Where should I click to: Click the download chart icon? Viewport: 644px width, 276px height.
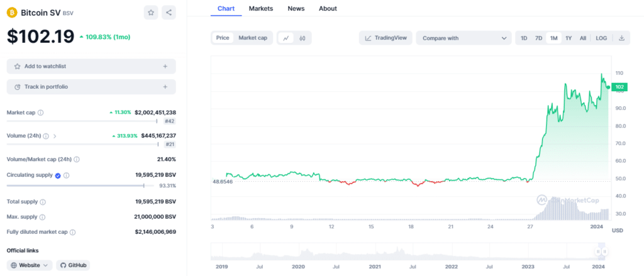pos(621,38)
